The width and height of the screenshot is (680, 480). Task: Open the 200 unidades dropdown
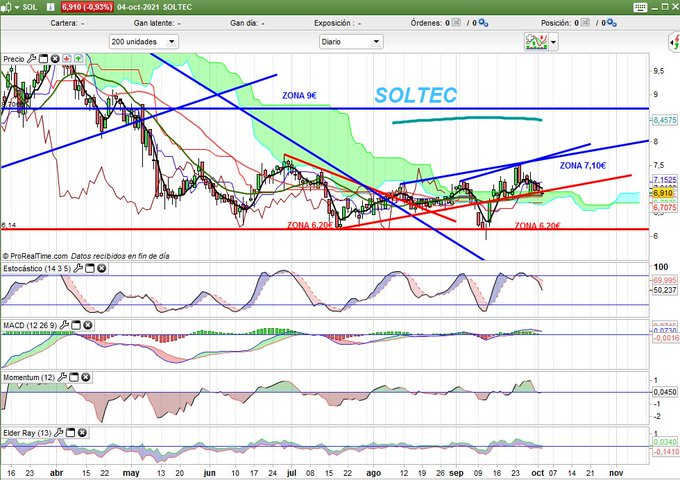[144, 42]
